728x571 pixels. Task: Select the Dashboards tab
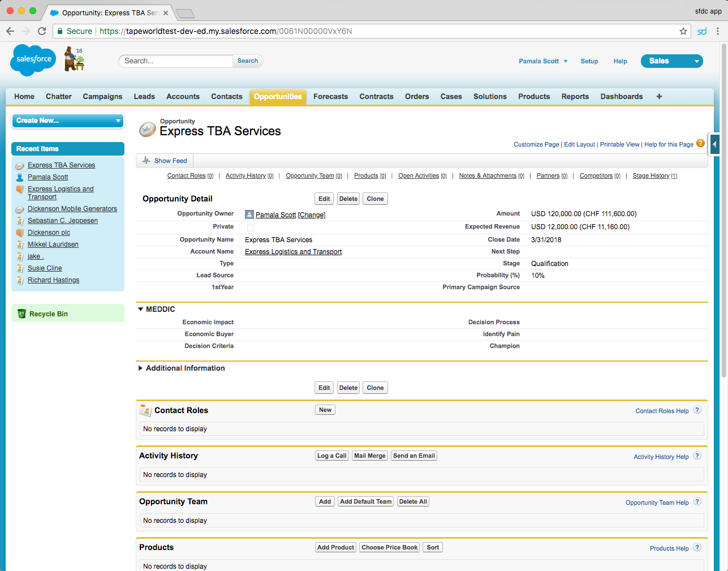coord(621,97)
